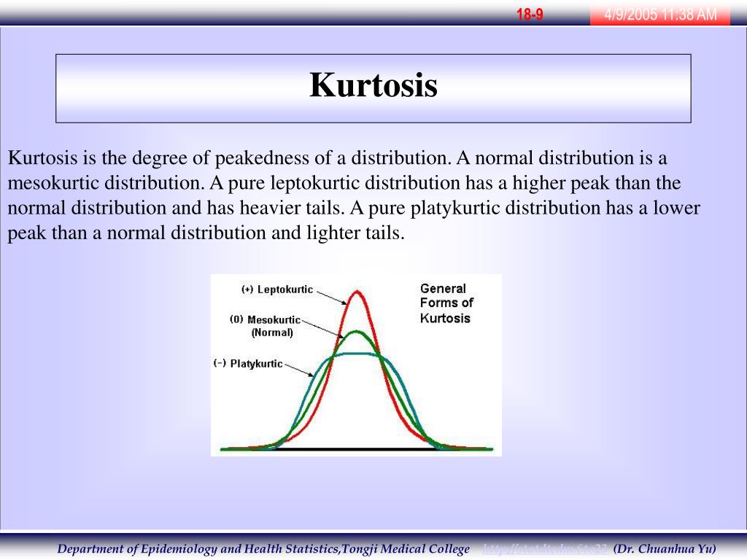Click the peak of the green mesokurtic curve

(x=357, y=332)
